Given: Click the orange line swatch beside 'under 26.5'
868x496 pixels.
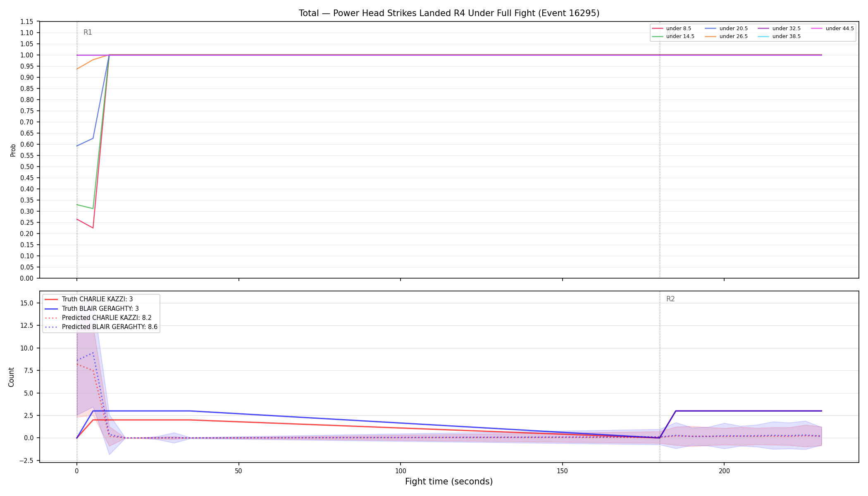Looking at the screenshot, I should click(x=711, y=36).
